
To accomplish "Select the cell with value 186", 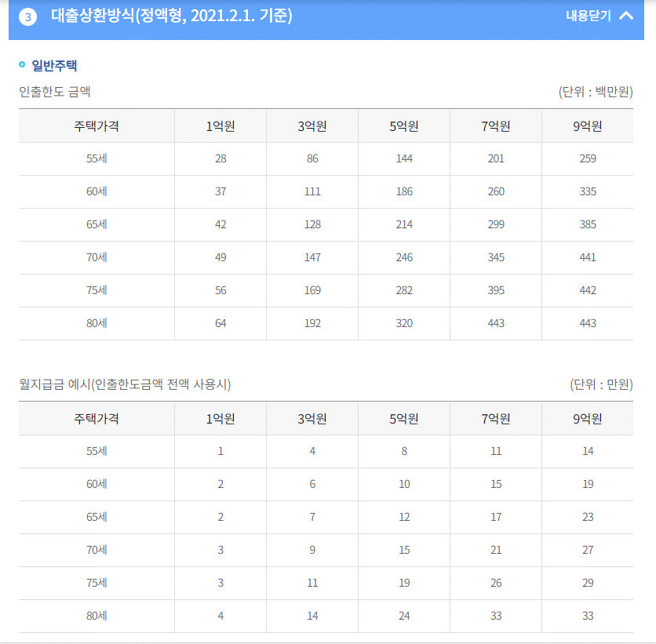I will (404, 191).
